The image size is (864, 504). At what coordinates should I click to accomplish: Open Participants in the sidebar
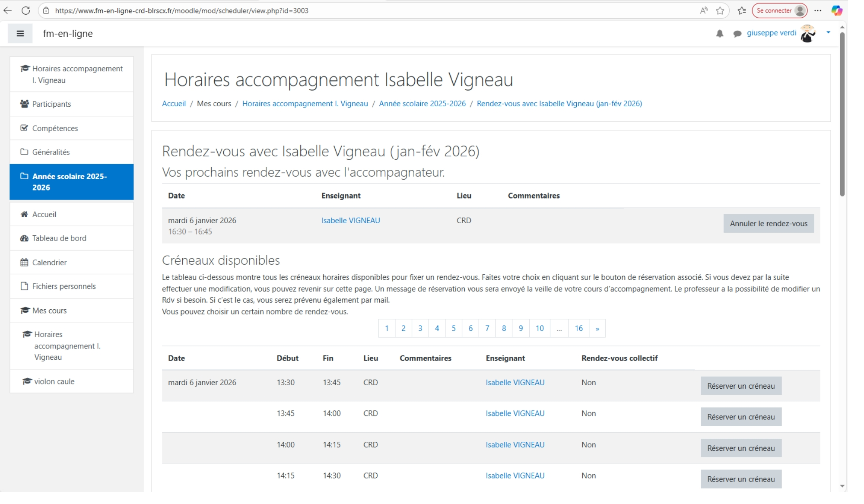(51, 104)
